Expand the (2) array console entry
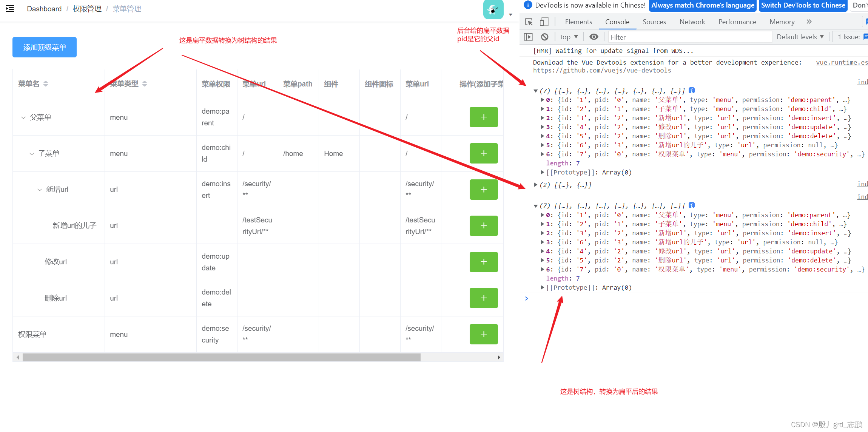Image resolution: width=868 pixels, height=432 pixels. coord(536,185)
